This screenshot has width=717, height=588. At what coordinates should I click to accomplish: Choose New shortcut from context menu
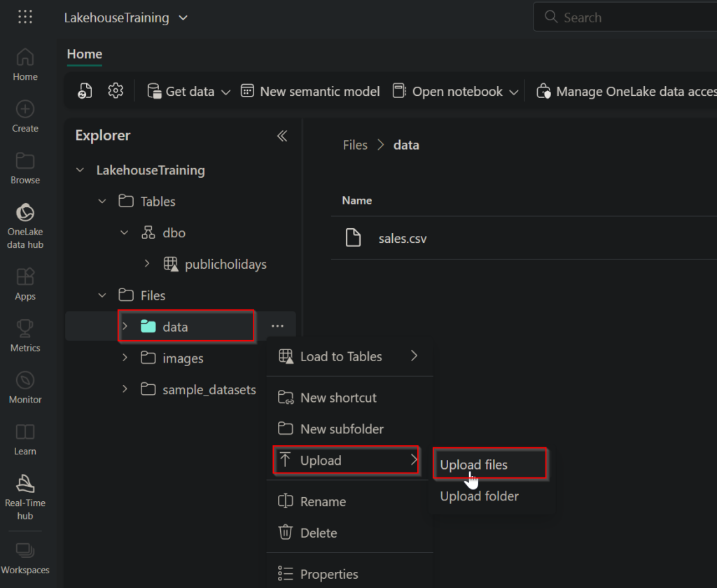coord(349,398)
